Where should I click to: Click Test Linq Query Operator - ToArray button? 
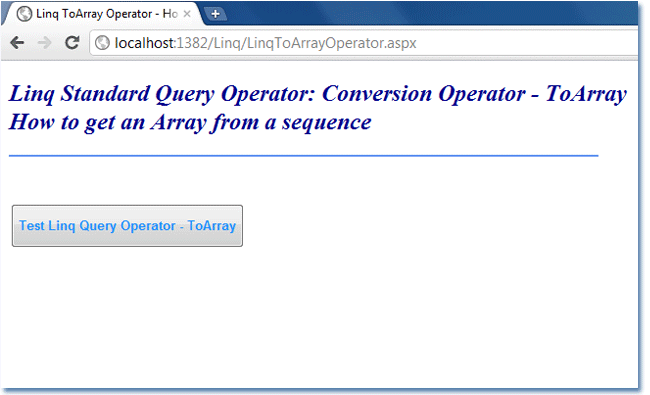(x=127, y=226)
